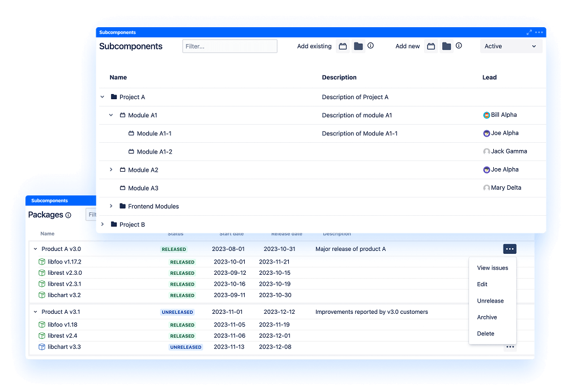Collapse the Module A1 tree branch
This screenshot has height=392, width=572.
coord(111,115)
